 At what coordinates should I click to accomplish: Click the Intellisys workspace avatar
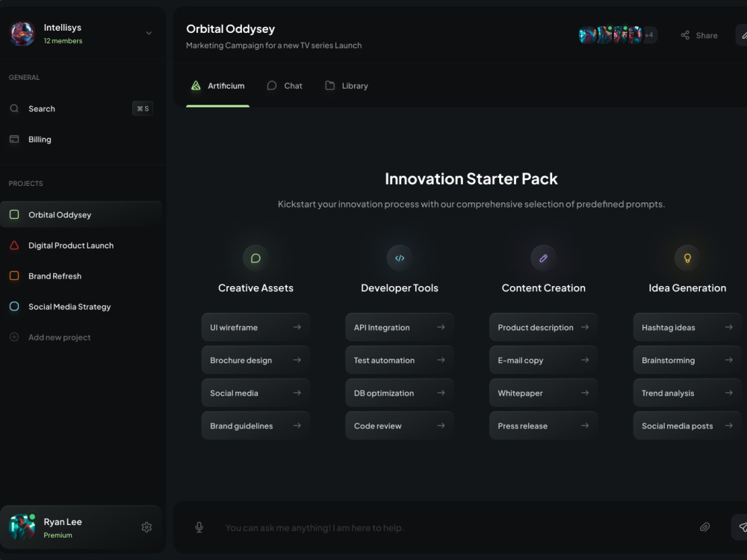22,34
